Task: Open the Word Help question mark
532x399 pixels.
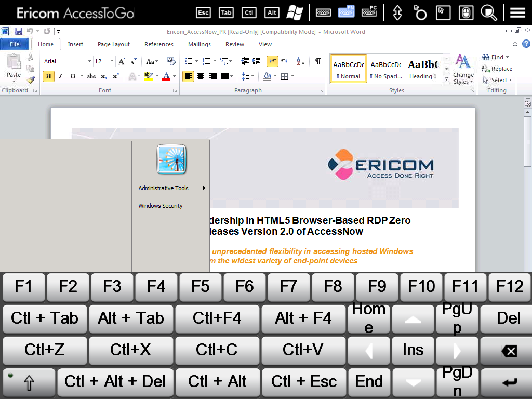Action: click(x=526, y=44)
